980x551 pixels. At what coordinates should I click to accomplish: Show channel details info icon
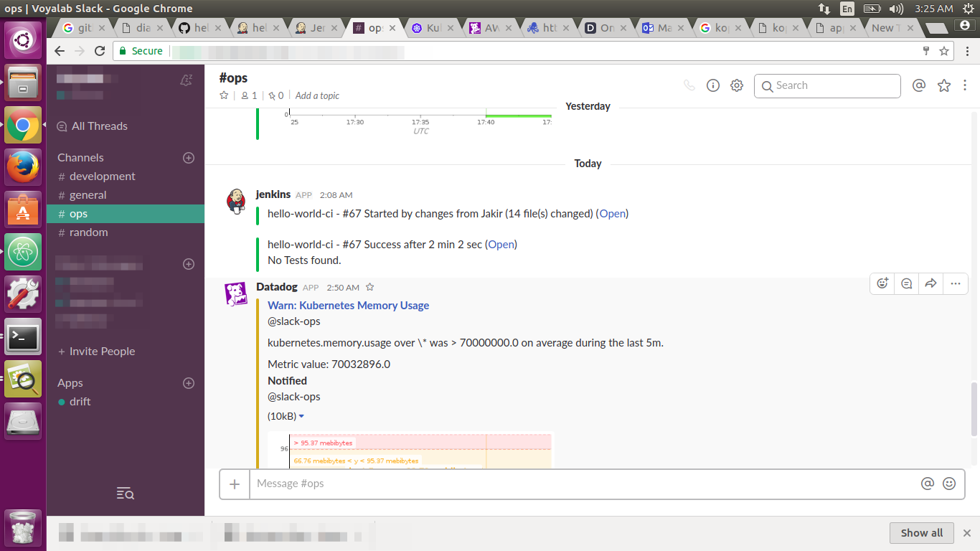pyautogui.click(x=713, y=85)
